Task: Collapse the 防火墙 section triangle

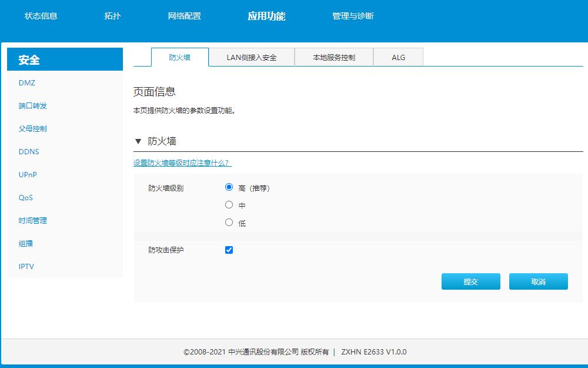Action: 138,141
